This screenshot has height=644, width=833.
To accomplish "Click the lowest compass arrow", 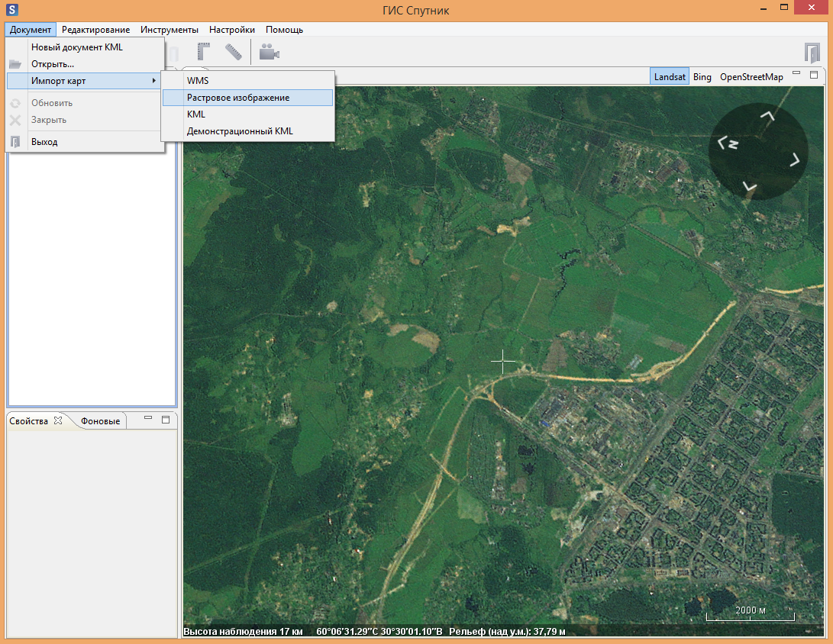I will point(750,186).
